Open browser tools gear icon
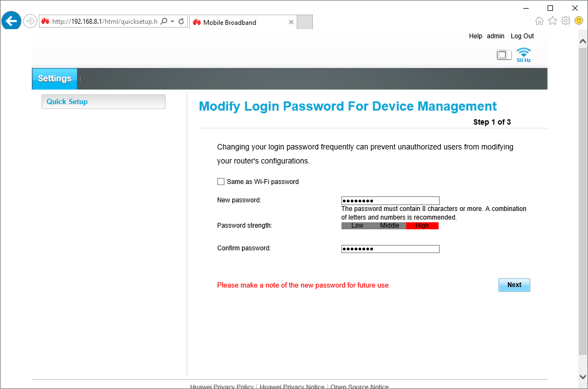The height and width of the screenshot is (389, 588). click(565, 21)
